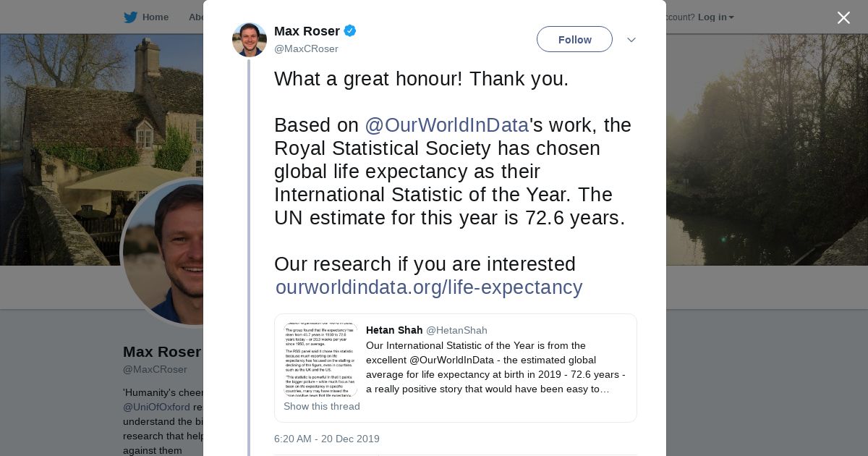The width and height of the screenshot is (868, 456).
Task: Expand the chevron menu next to Follow
Action: (x=631, y=40)
